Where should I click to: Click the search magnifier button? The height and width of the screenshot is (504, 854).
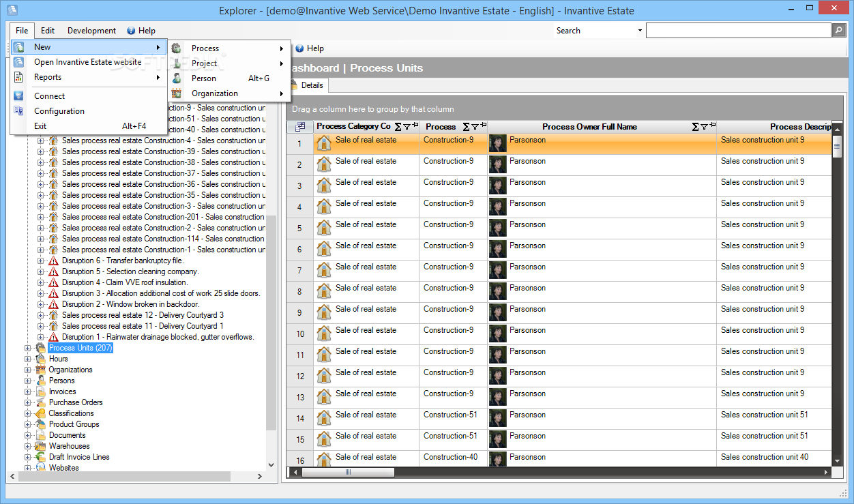coord(839,30)
